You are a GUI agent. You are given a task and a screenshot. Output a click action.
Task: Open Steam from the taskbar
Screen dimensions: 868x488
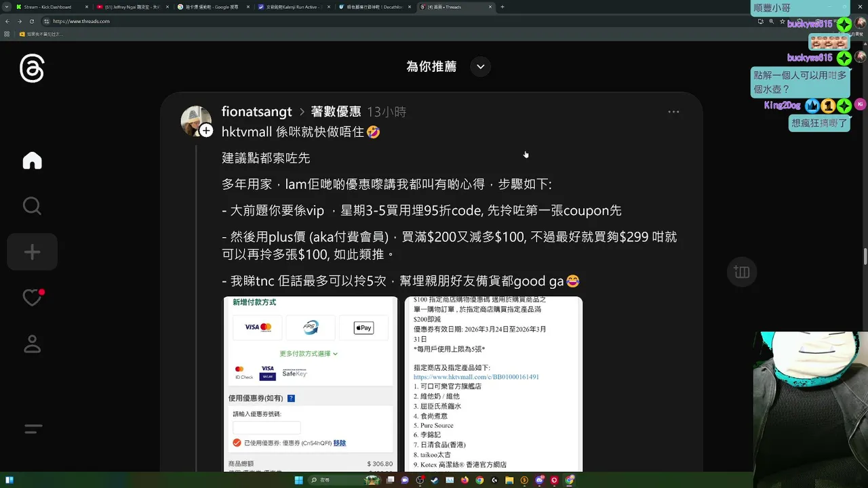[x=435, y=480]
